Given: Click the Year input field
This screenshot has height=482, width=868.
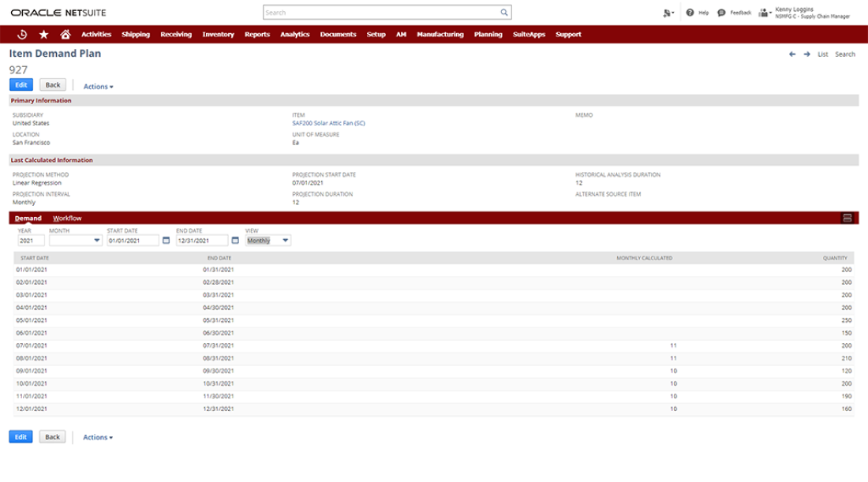Looking at the screenshot, I should click(31, 241).
